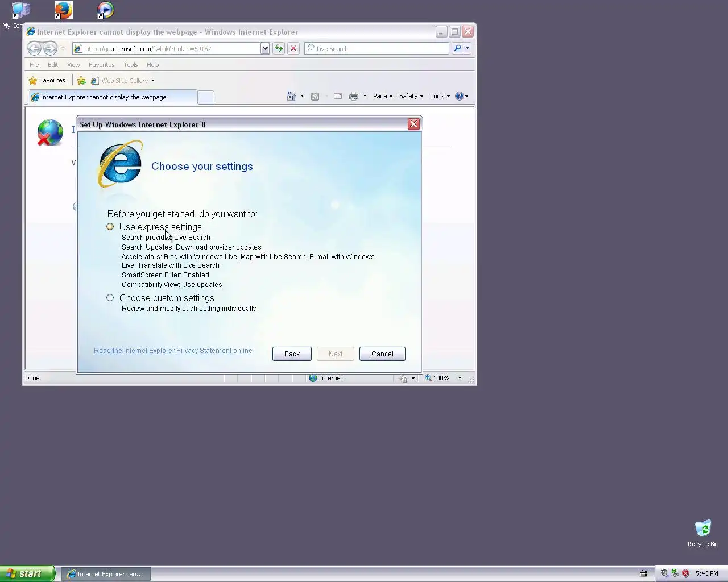This screenshot has height=582, width=728.
Task: Click the blue Help question mark icon
Action: 460,96
